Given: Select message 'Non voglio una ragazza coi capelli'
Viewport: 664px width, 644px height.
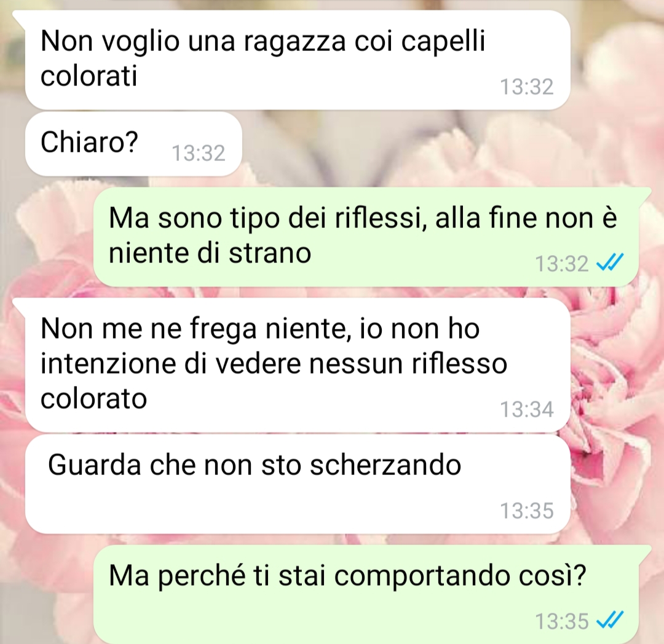Looking at the screenshot, I should click(x=298, y=60).
